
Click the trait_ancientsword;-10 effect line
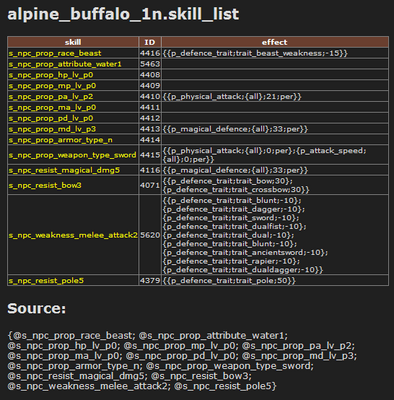point(246,252)
